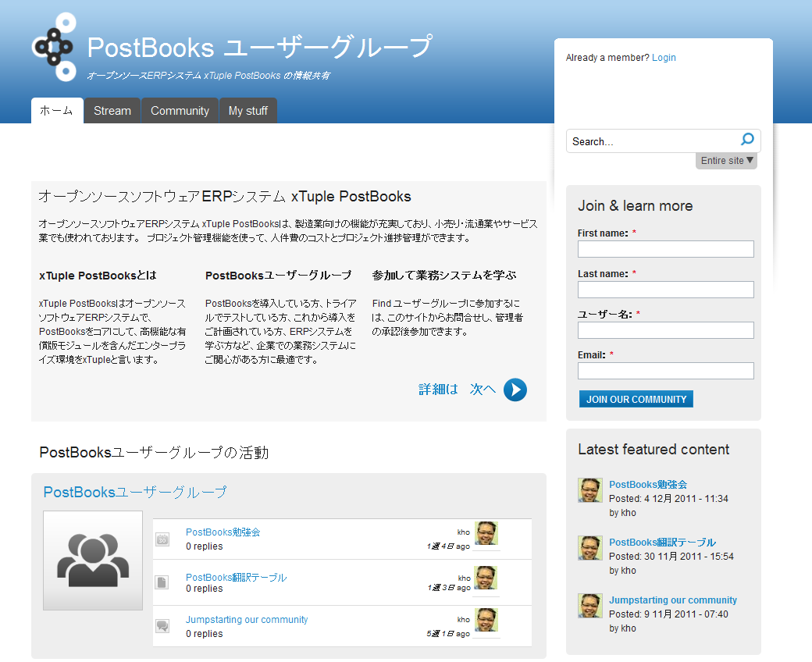Click the kho username in PostBooks勉強会 row
Screen dimensions: 812x662
tap(464, 532)
